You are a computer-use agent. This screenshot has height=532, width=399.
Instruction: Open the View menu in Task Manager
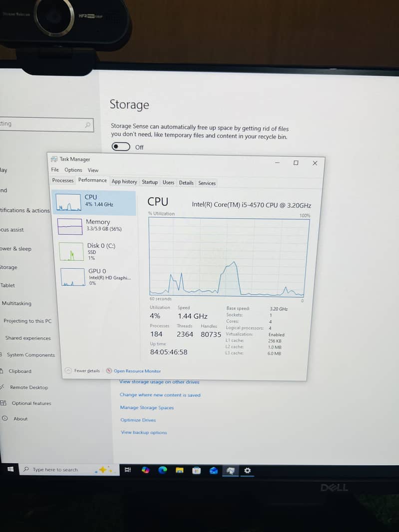coord(93,170)
